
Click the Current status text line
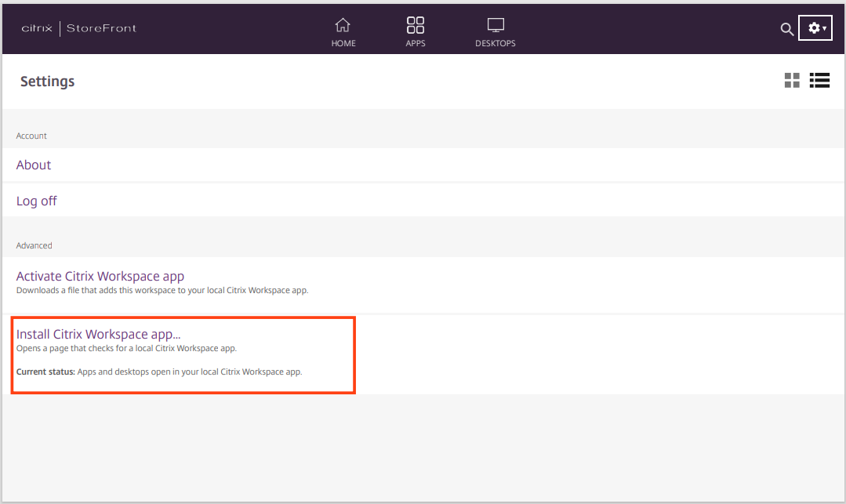159,372
